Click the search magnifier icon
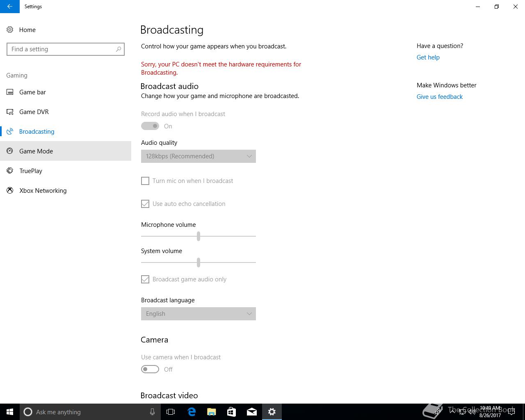 tap(119, 49)
